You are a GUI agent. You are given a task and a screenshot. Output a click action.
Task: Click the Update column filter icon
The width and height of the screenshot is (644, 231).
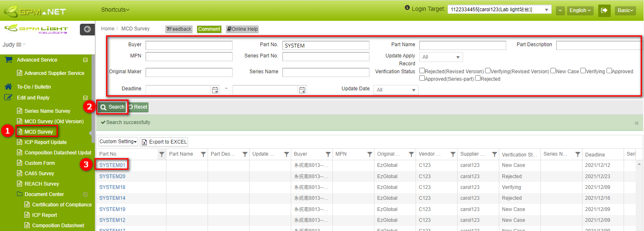286,154
